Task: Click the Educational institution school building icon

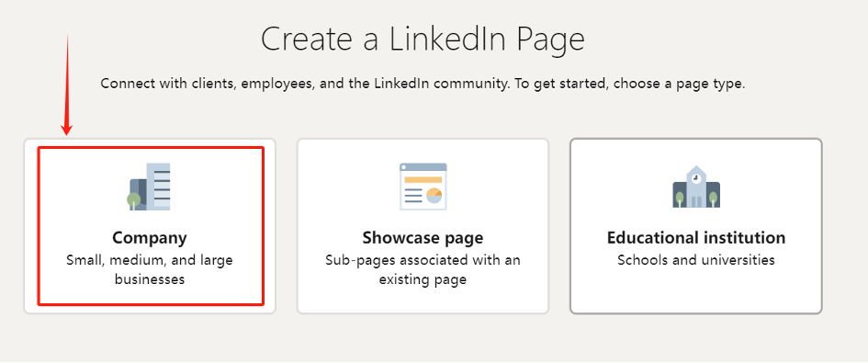Action: pos(696,187)
